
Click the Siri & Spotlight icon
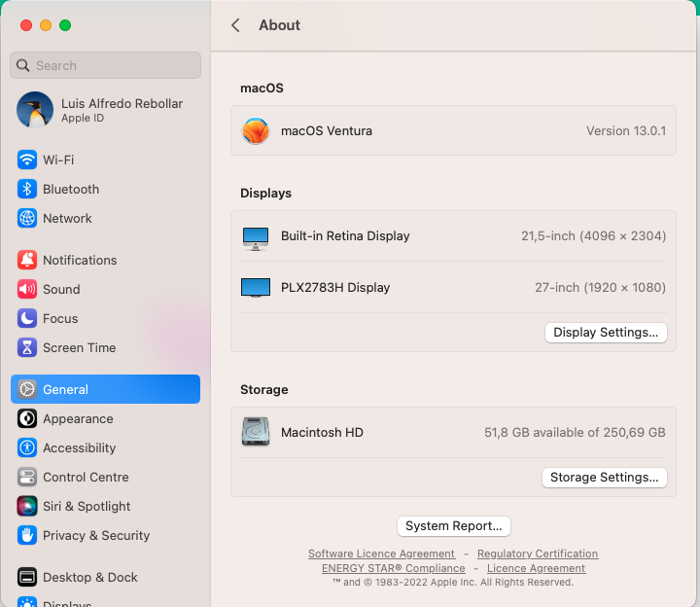pyautogui.click(x=27, y=506)
